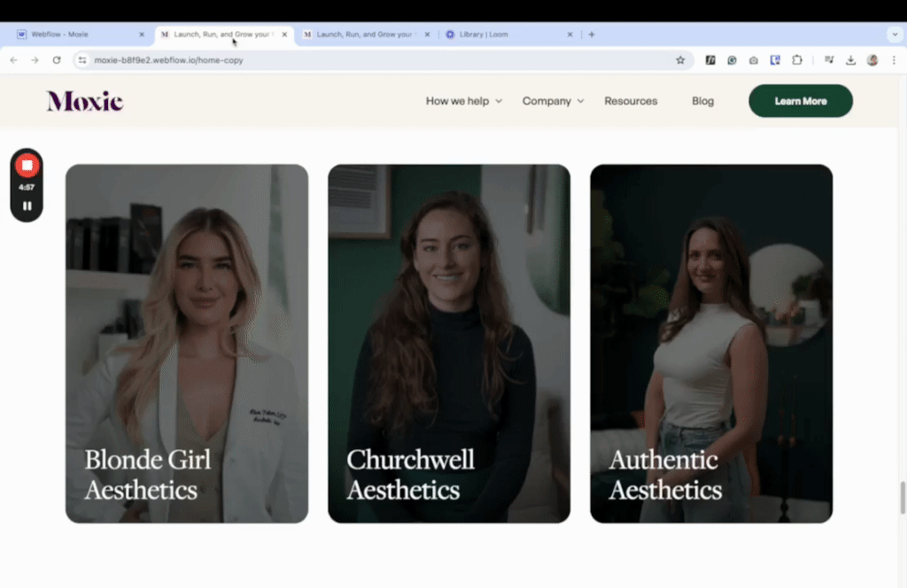The height and width of the screenshot is (588, 907).
Task: Click the blue bracket extension icon
Action: [x=775, y=60]
